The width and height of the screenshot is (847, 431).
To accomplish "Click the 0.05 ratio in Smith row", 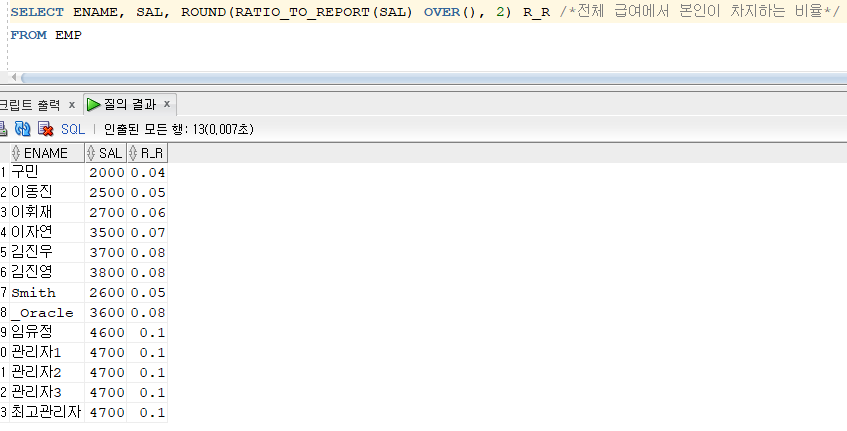I will 148,293.
